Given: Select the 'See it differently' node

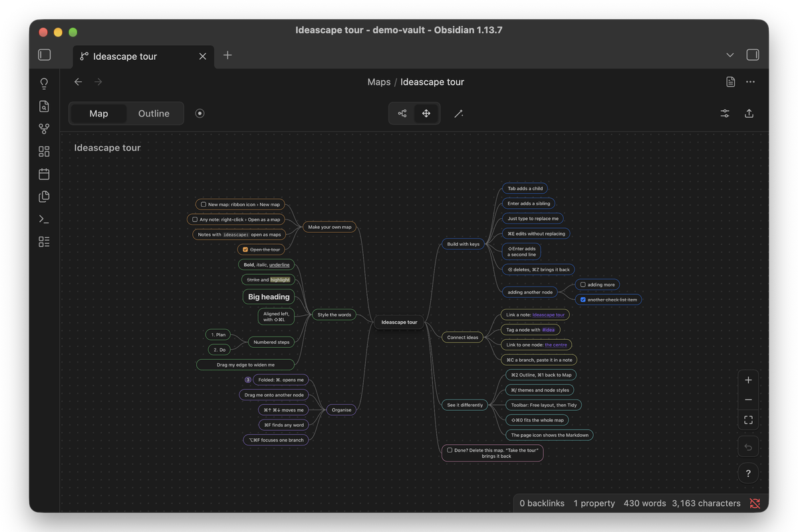Looking at the screenshot, I should pos(465,405).
